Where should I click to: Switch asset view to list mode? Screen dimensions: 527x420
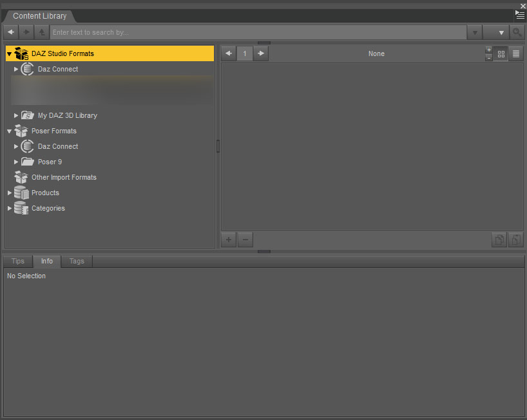click(x=516, y=53)
